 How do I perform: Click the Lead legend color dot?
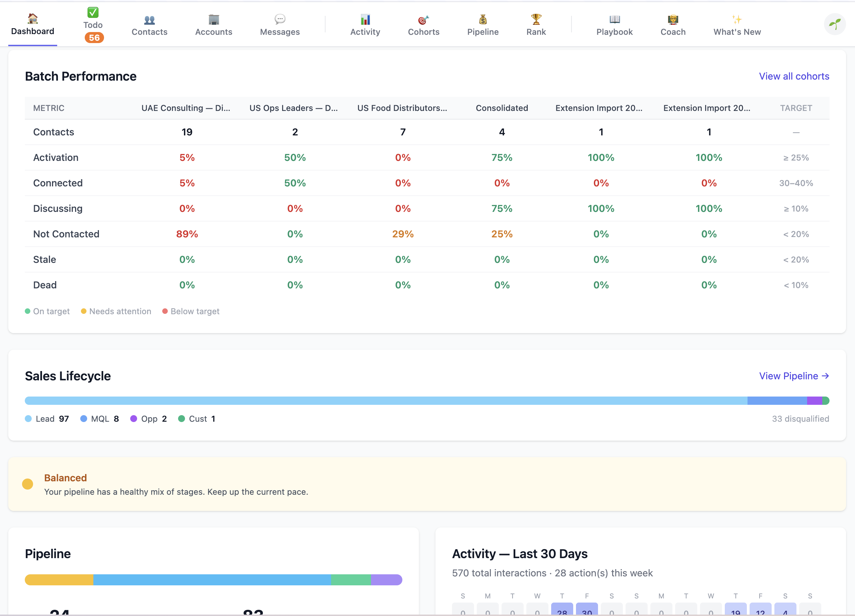28,419
